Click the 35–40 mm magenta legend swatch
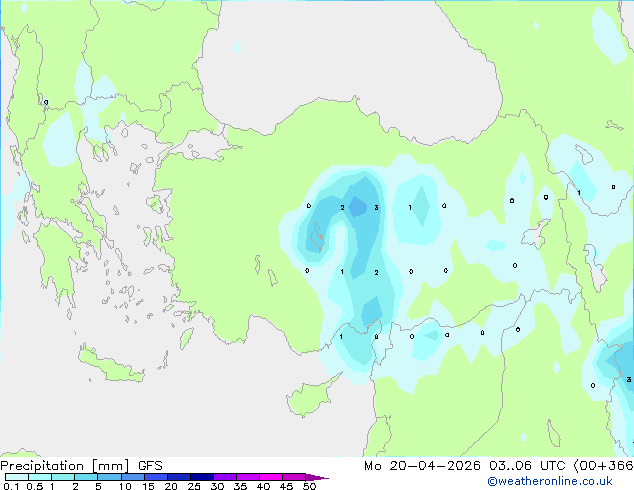The image size is (634, 490). 248,477
